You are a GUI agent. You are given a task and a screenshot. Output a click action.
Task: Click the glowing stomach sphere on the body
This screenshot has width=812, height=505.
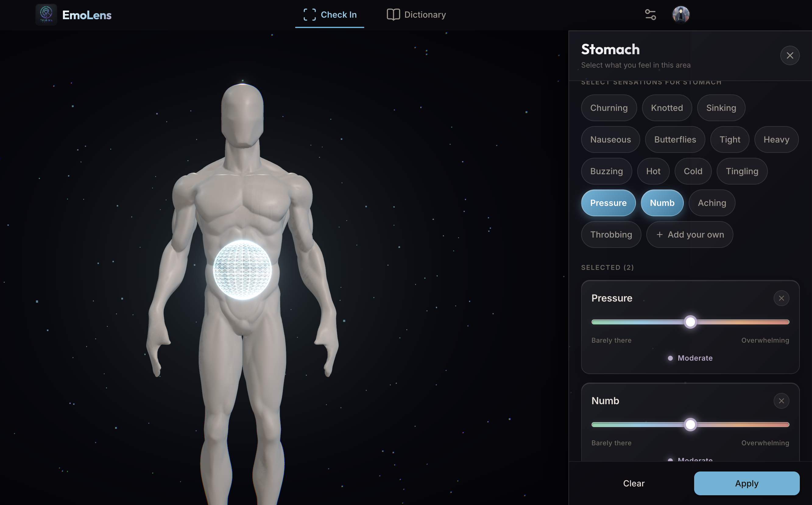click(x=242, y=270)
